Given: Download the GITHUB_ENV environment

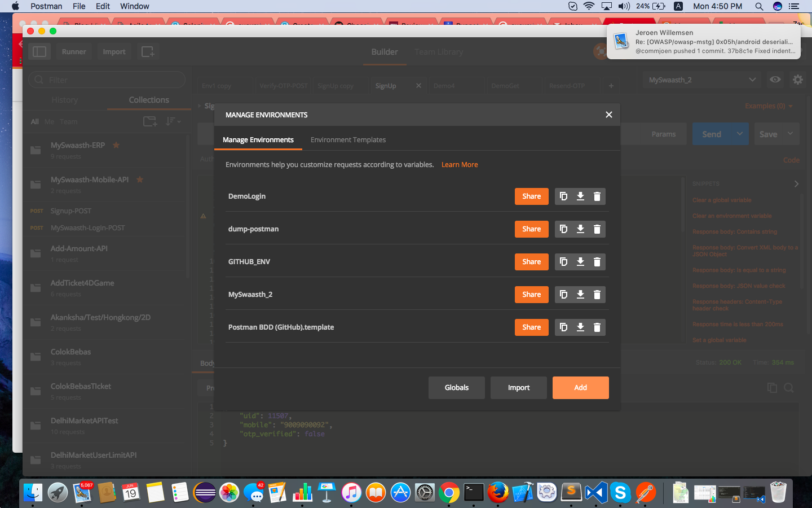Looking at the screenshot, I should click(x=580, y=262).
